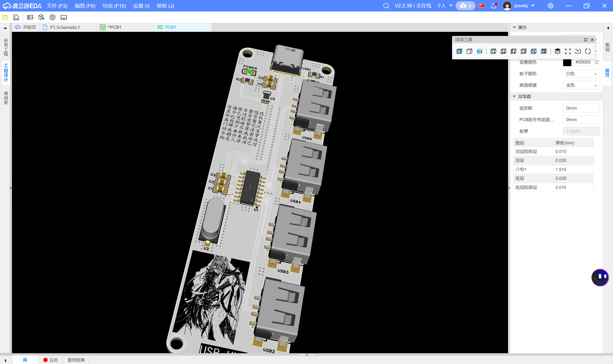Switch to the *PCB1 editor tab

click(126, 27)
